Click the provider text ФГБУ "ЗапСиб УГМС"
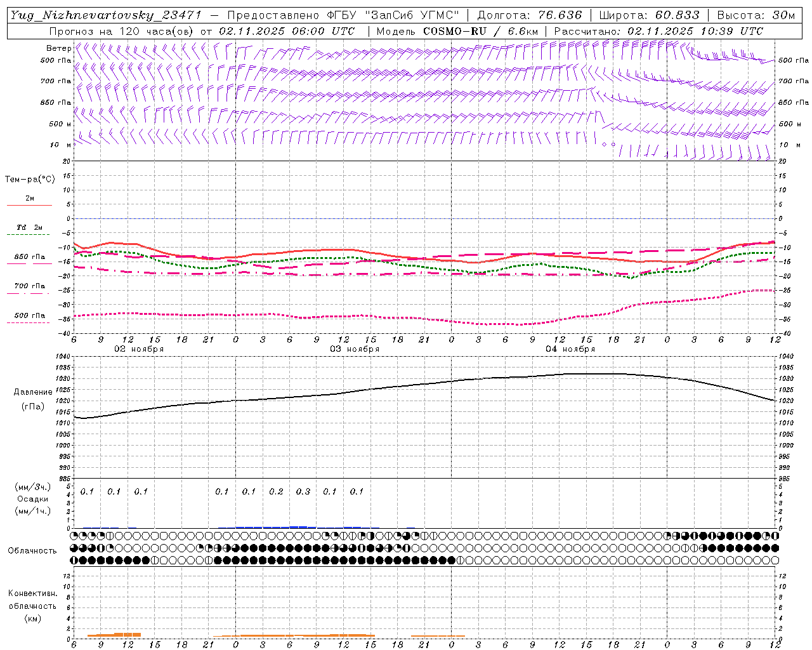 click(x=391, y=15)
